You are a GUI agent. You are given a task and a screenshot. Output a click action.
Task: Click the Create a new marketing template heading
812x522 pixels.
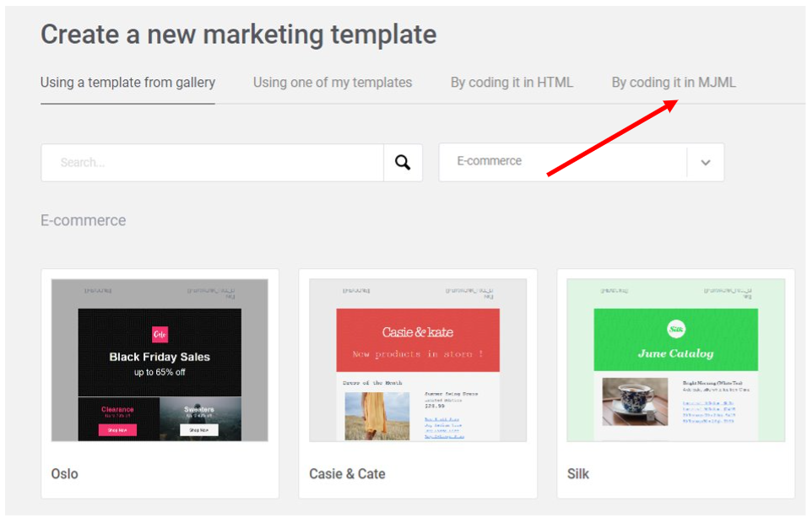[x=239, y=35]
